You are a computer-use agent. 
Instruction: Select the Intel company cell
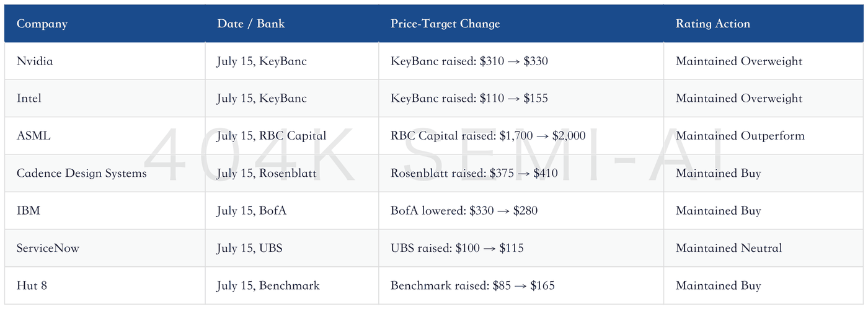[105, 98]
